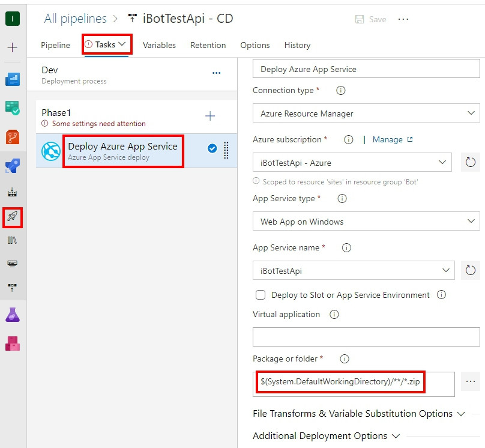Show App Service type info tooltip

[x=342, y=198]
